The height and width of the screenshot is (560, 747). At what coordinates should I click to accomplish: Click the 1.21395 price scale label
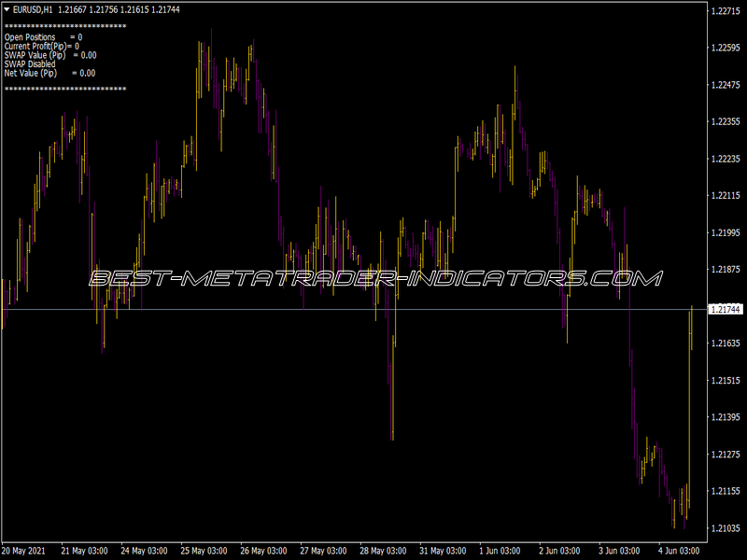pos(726,417)
